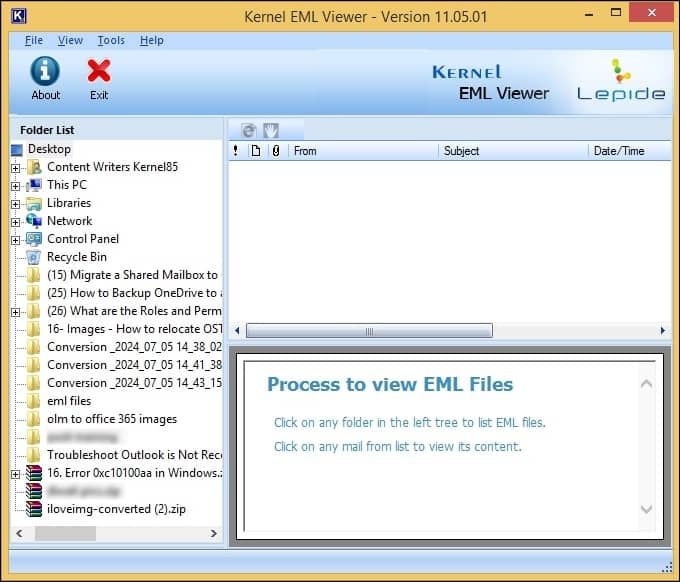Maximize the Kernel EML Viewer window
This screenshot has width=680, height=582.
(616, 13)
